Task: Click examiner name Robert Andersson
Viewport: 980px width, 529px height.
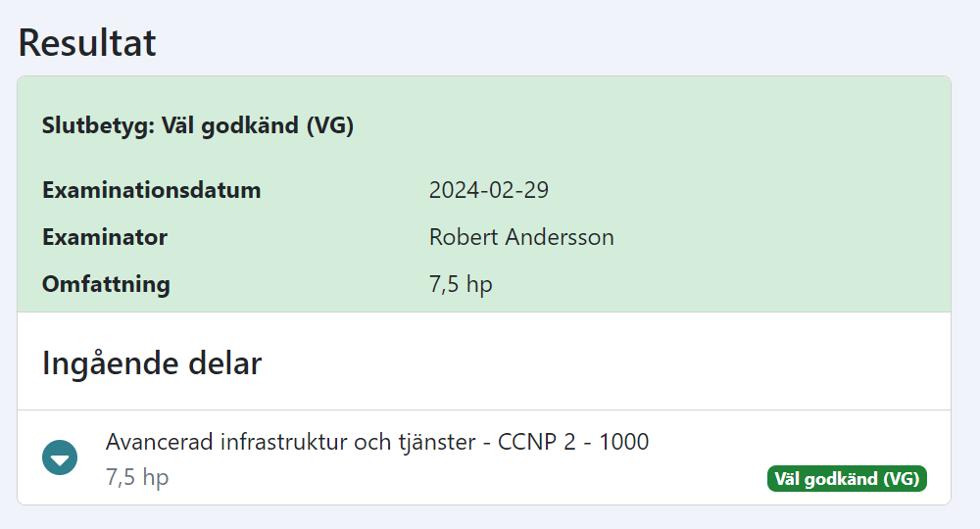Action: [521, 237]
